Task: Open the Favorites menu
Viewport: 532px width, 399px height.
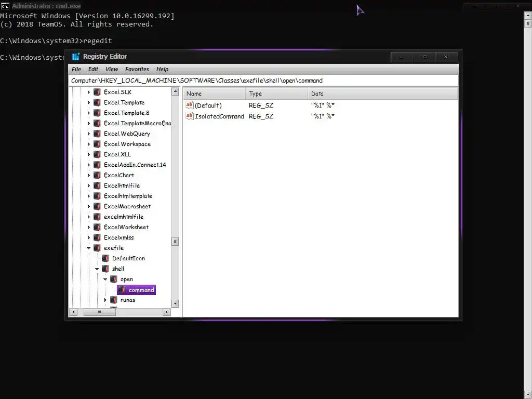Action: (x=137, y=69)
